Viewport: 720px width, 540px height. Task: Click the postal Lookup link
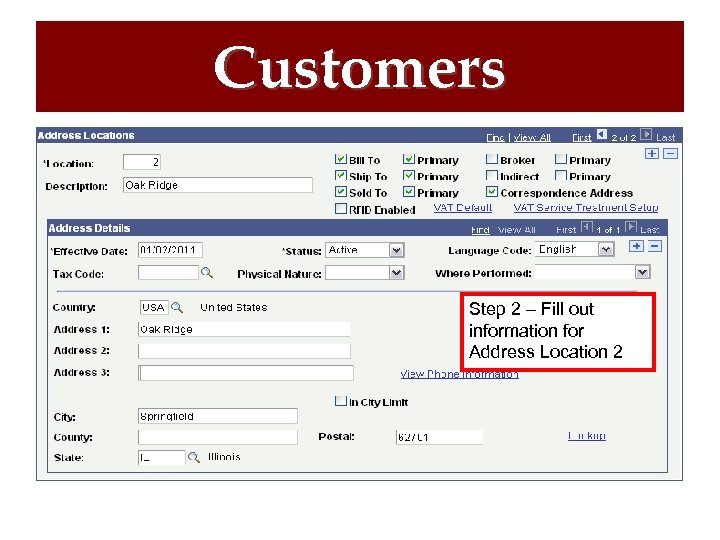point(587,435)
